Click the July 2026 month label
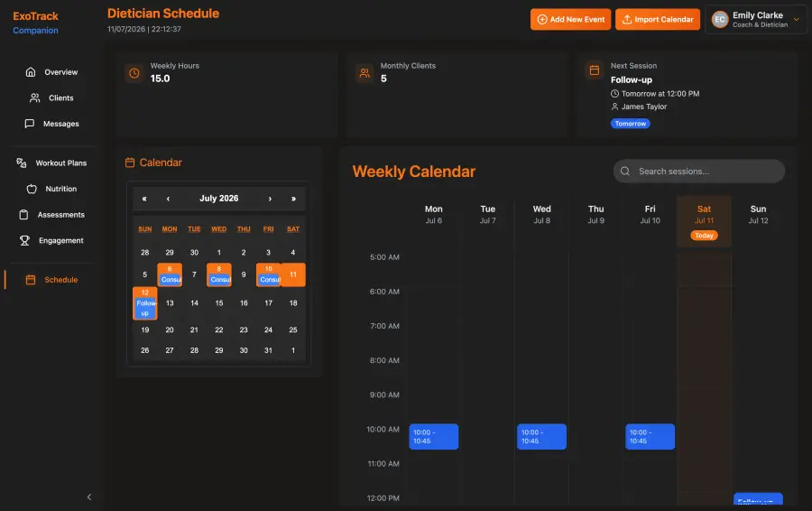 (x=219, y=199)
